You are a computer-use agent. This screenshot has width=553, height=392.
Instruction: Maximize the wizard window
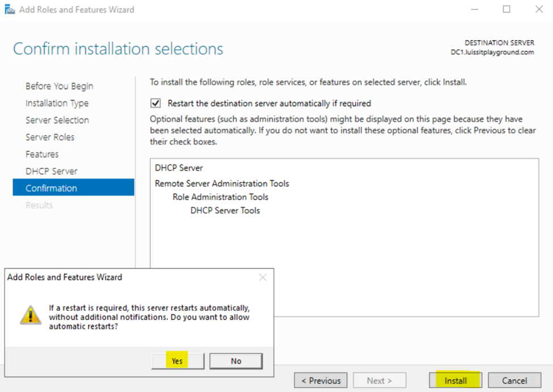506,9
